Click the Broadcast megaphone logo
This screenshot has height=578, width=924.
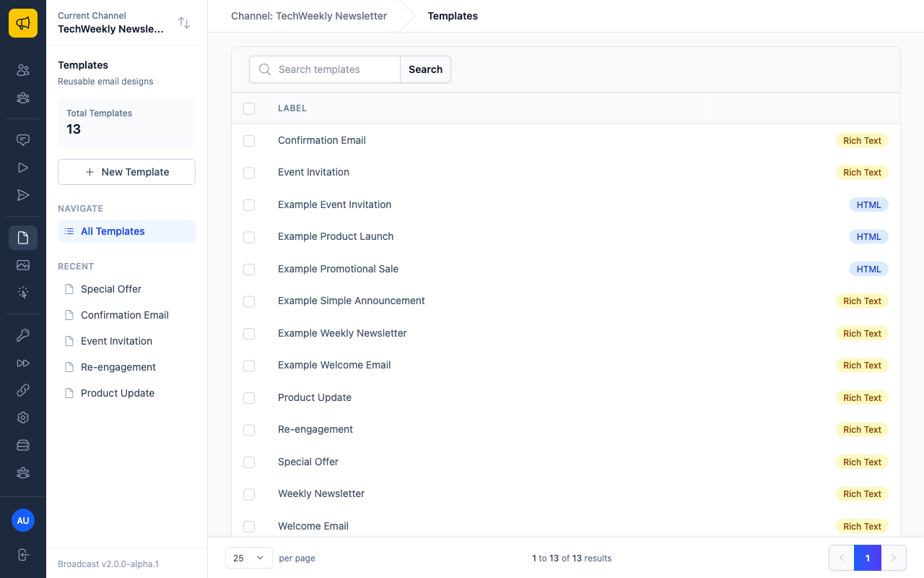coord(23,23)
